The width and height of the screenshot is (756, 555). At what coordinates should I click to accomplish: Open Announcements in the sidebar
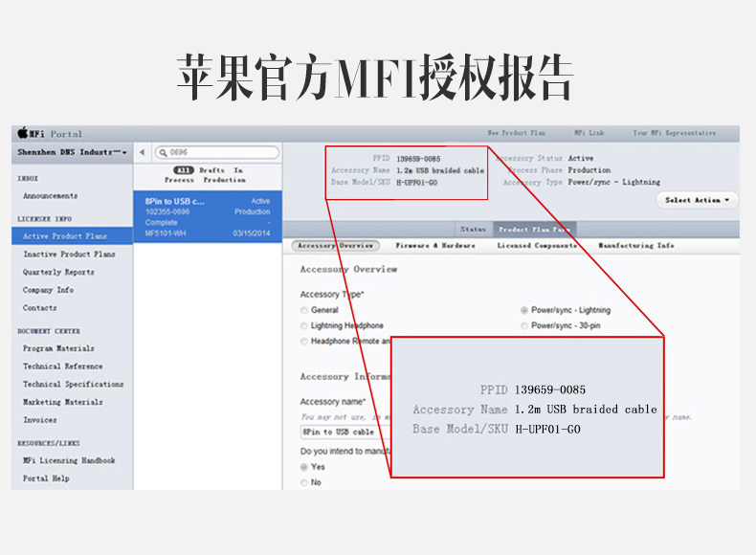[50, 196]
